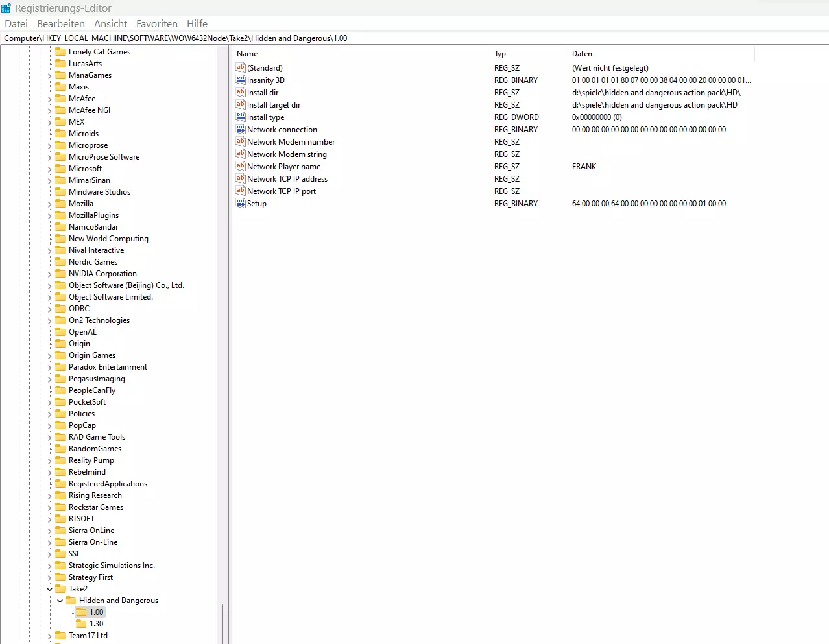Collapse the Take2 tree node
Image resolution: width=829 pixels, height=644 pixels.
point(50,589)
